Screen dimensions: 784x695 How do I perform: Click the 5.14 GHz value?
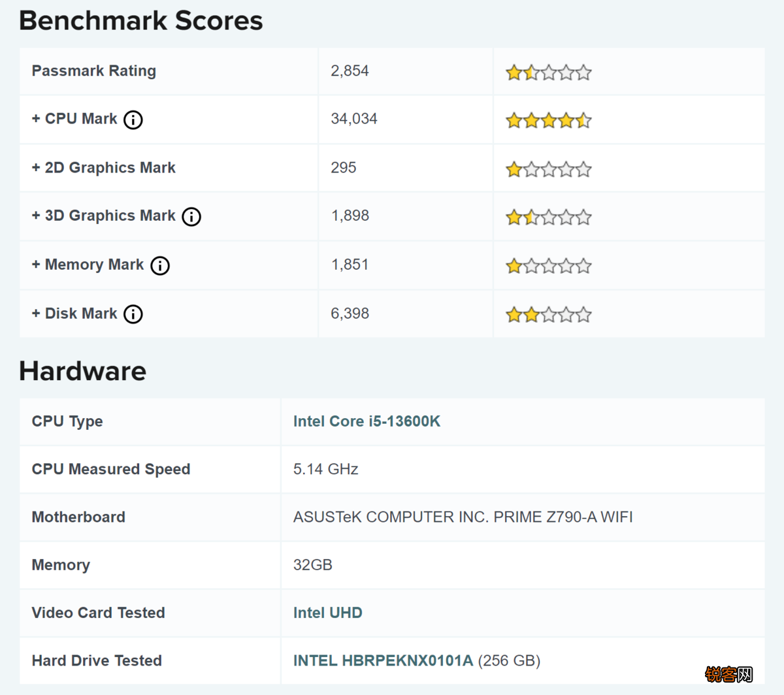[325, 469]
